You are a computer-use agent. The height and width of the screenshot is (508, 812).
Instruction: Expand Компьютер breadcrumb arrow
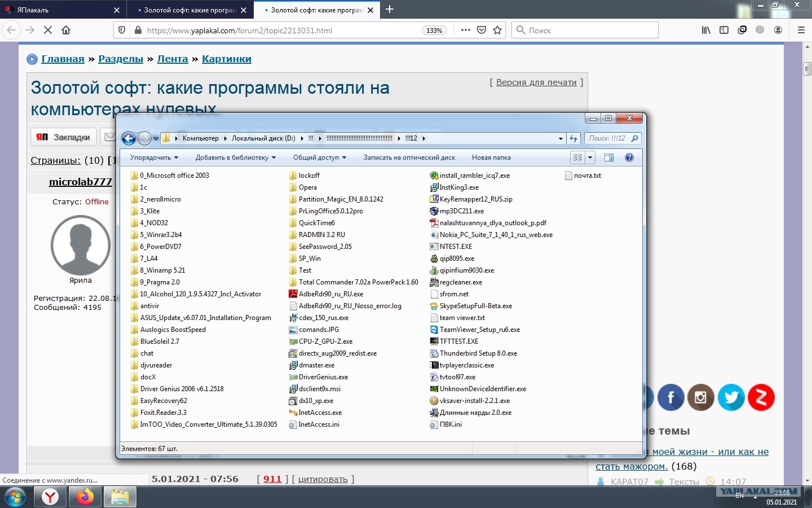[x=225, y=138]
